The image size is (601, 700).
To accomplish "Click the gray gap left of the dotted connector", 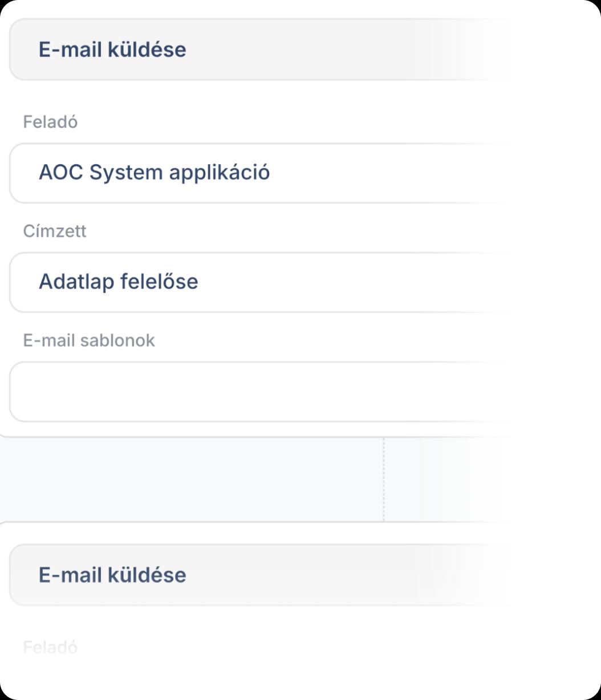I will 188,479.
